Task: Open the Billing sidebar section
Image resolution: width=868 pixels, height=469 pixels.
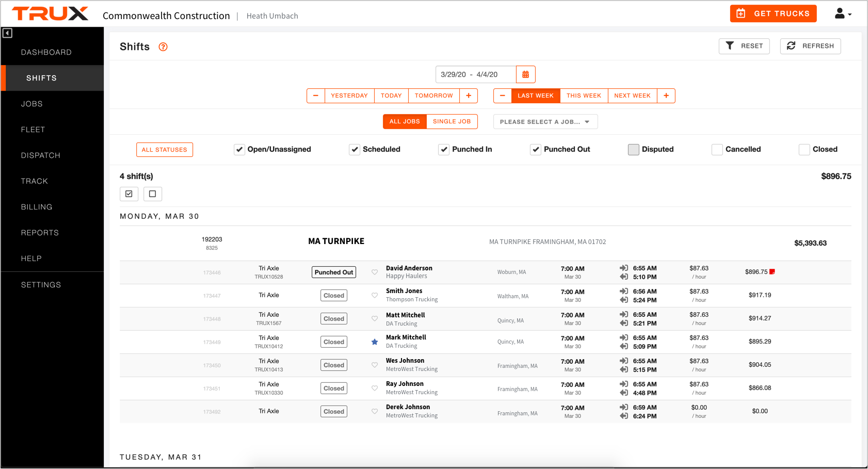Action: [x=37, y=207]
